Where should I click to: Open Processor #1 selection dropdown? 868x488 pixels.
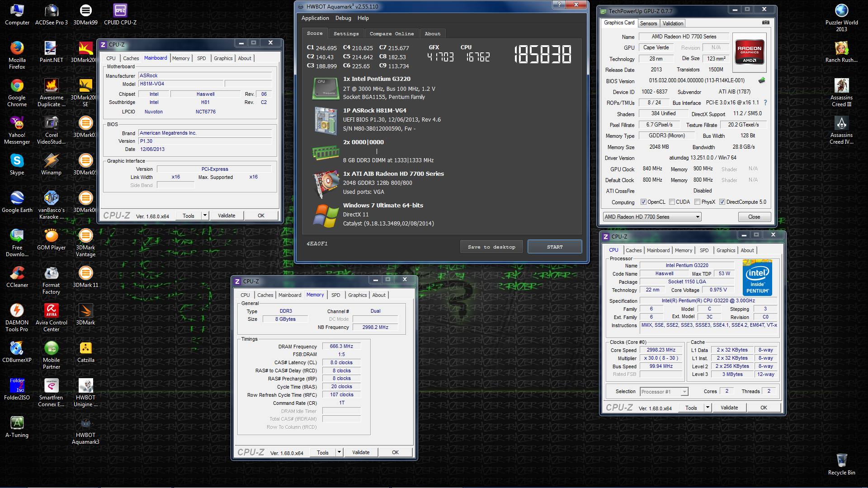click(x=664, y=392)
